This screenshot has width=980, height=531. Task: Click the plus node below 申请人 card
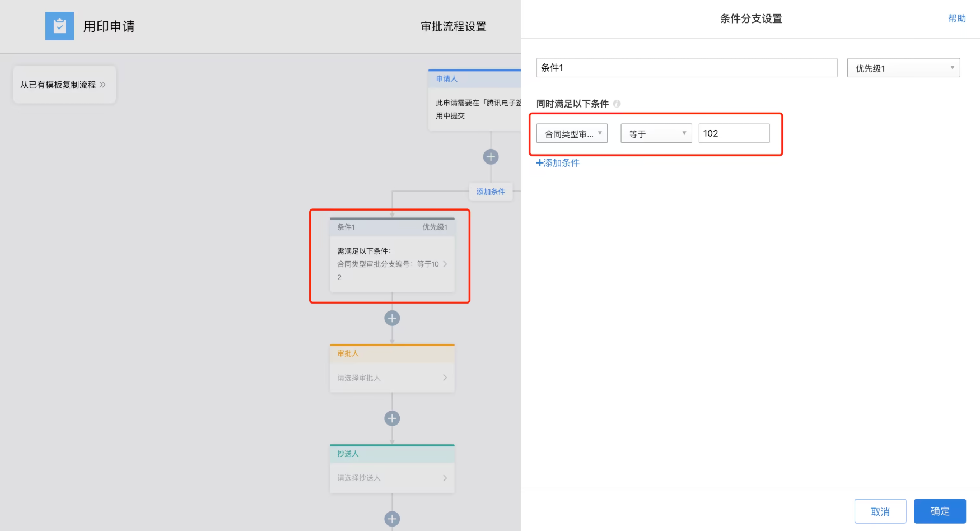click(491, 157)
